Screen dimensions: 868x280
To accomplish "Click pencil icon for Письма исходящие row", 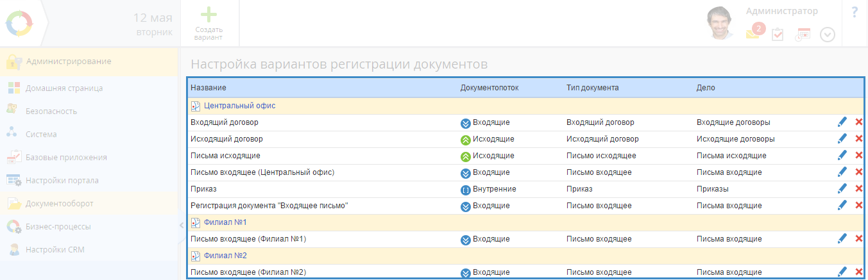I will (842, 156).
